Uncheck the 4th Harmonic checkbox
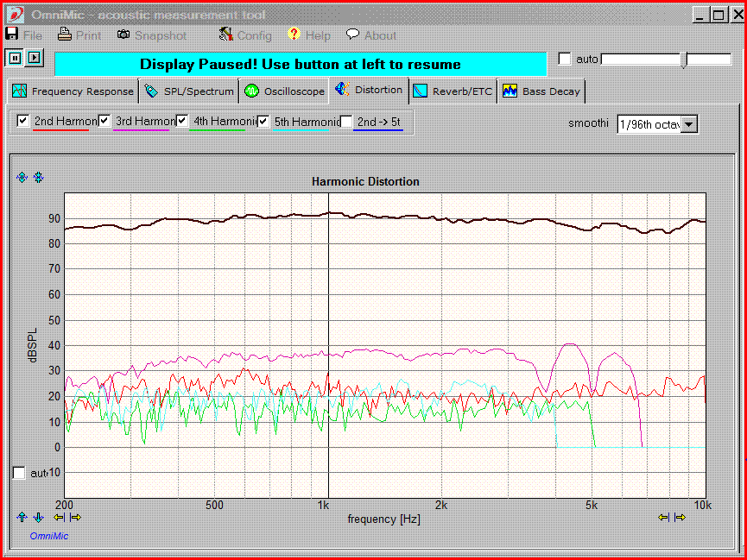Screen dimensions: 747x560 (182, 122)
